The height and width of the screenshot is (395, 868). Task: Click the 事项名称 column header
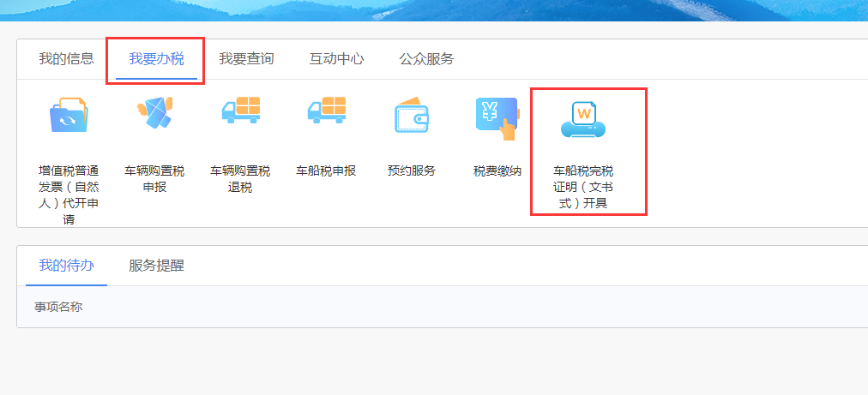tap(58, 307)
